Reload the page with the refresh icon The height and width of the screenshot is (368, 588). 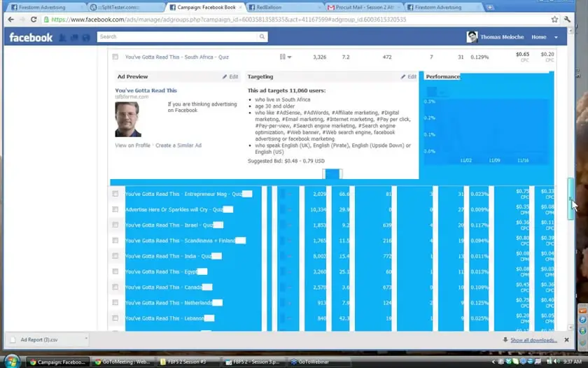pos(34,20)
